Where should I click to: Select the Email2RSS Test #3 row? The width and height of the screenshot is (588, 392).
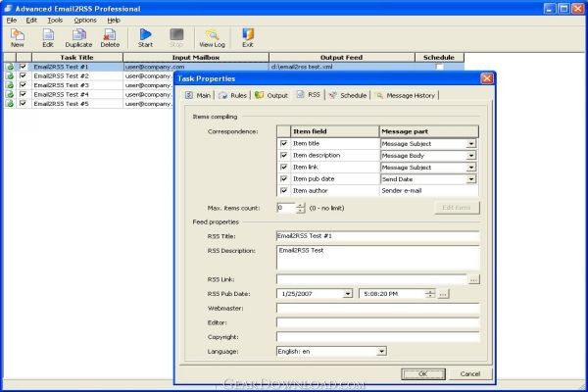click(88, 85)
